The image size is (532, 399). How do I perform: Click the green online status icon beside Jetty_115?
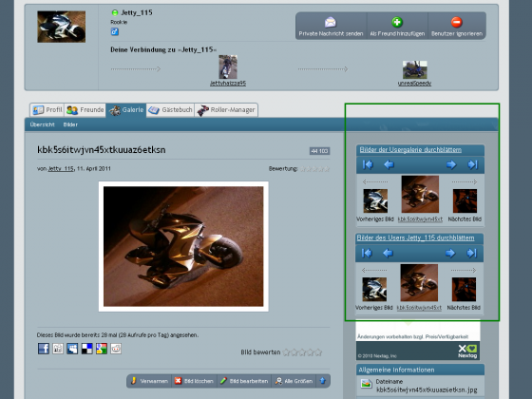(x=115, y=12)
